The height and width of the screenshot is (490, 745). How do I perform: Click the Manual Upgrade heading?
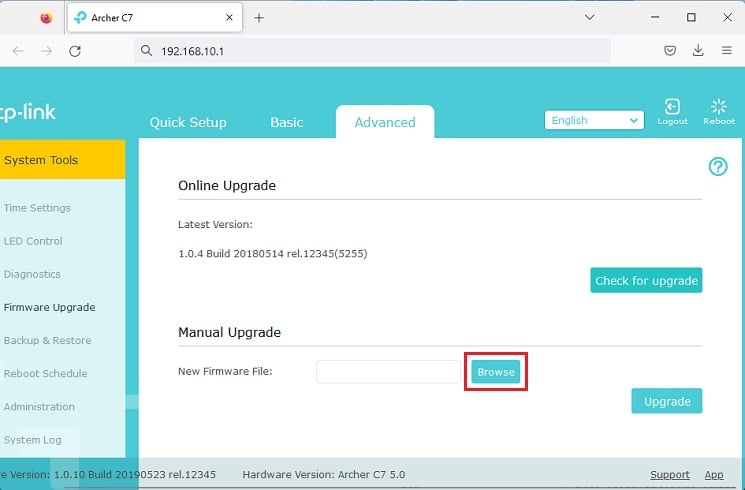[x=229, y=332]
